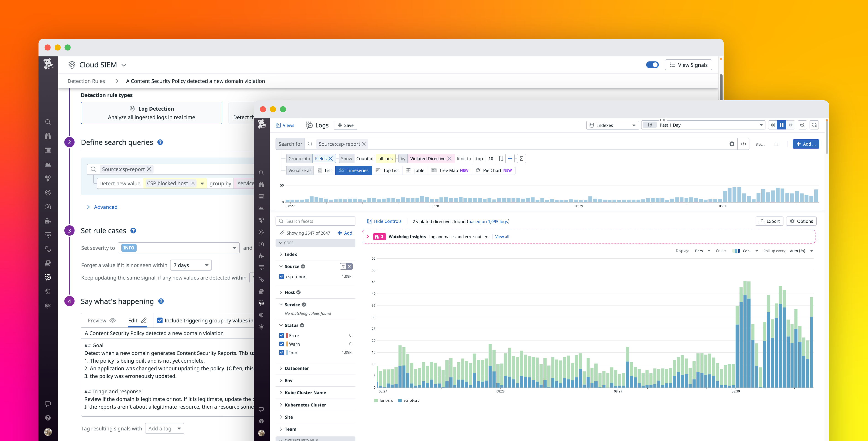Screen dimensions: 868x441
Task: Click the Export button
Action: coord(770,221)
